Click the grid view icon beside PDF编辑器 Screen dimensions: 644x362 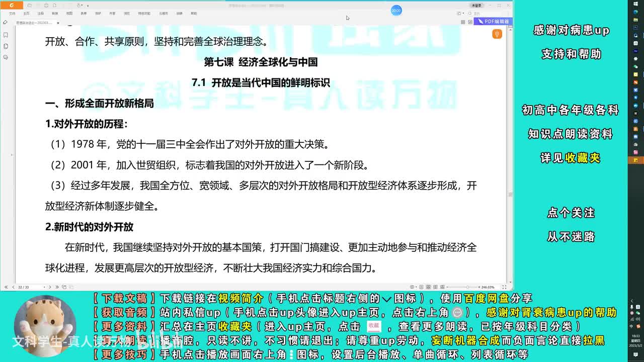463,22
